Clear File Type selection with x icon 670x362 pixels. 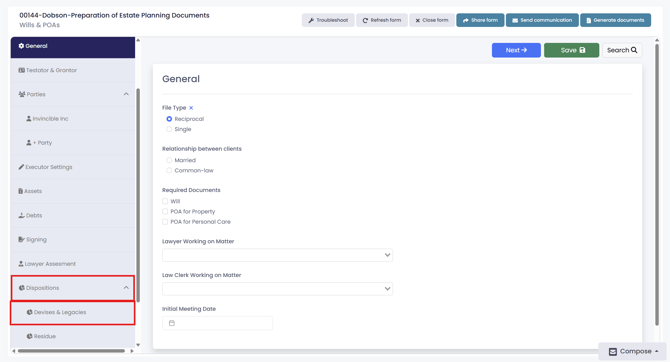click(191, 108)
